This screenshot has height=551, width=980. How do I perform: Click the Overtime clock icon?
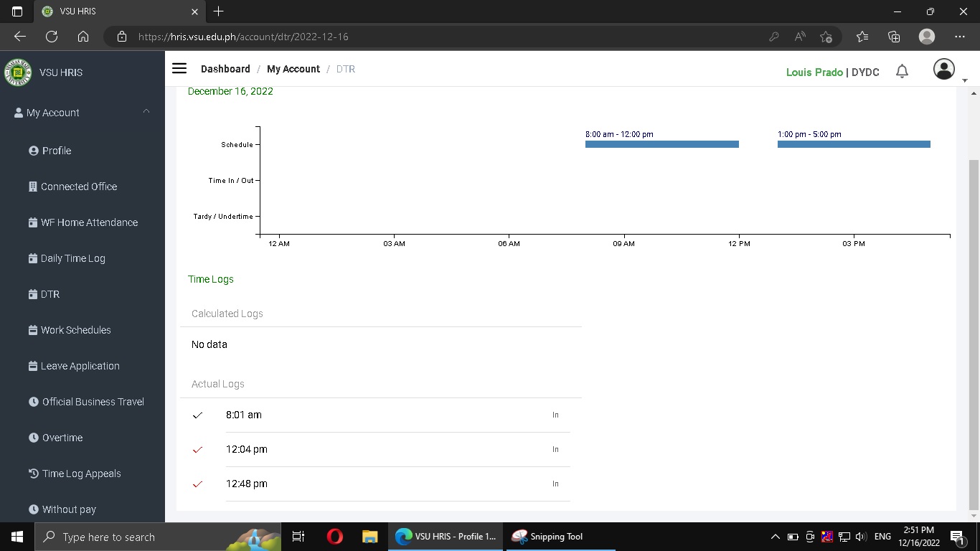tap(34, 438)
